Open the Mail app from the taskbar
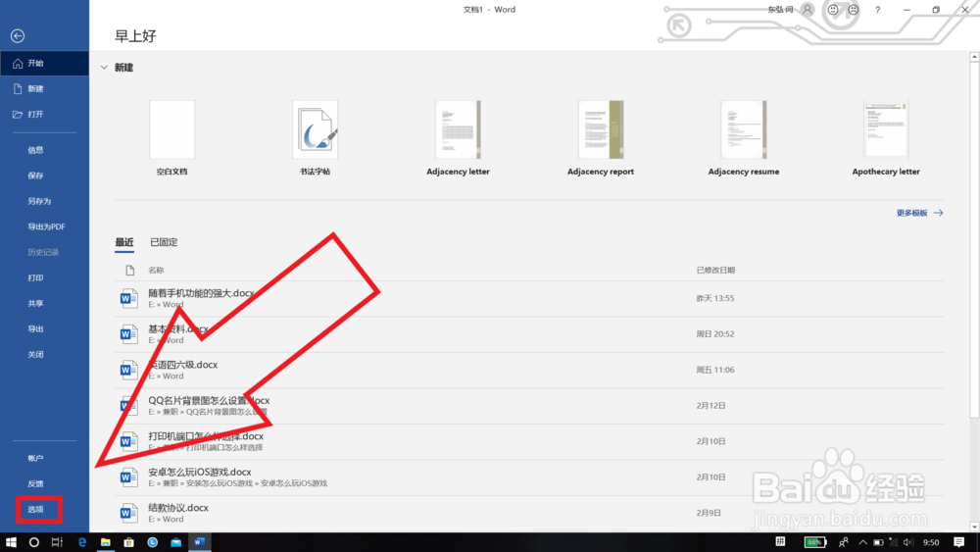Viewport: 980px width, 552px height. (x=175, y=542)
